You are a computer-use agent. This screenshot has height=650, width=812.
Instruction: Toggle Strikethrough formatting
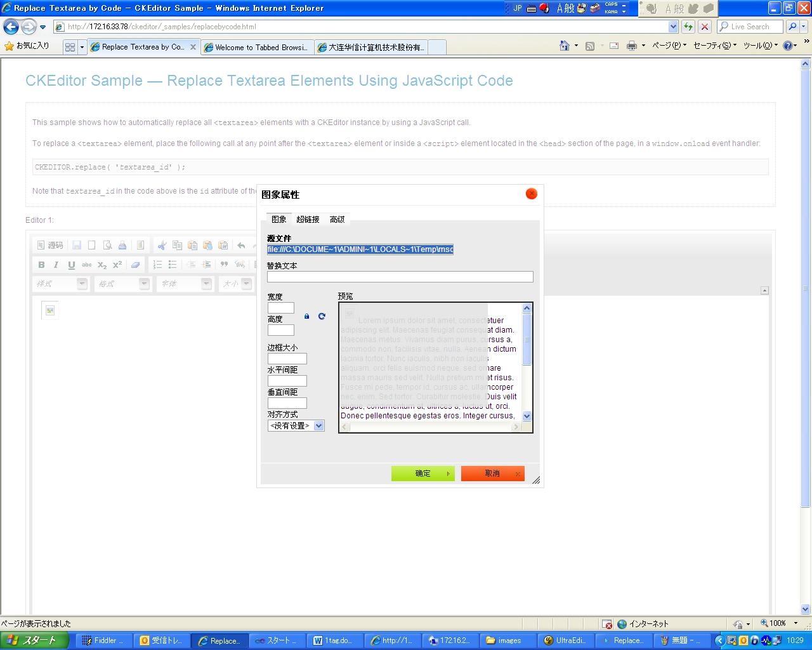pyautogui.click(x=87, y=265)
